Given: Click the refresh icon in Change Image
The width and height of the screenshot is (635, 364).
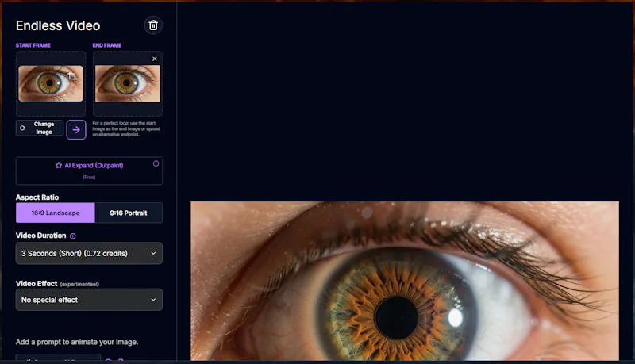Looking at the screenshot, I should 23,128.
